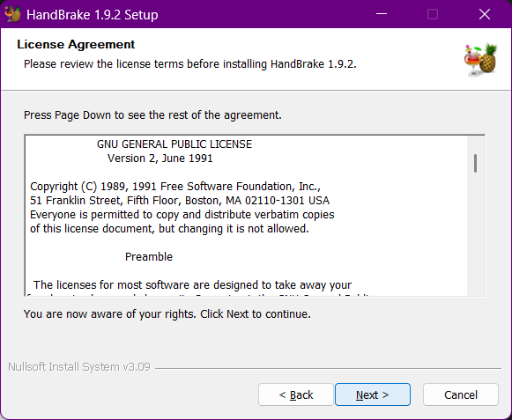Close the HandBrake Setup window
The height and width of the screenshot is (420, 512).
[485, 14]
